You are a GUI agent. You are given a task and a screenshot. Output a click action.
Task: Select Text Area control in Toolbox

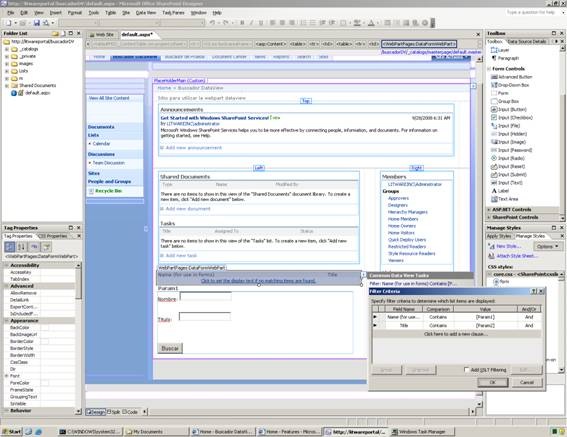(x=504, y=199)
